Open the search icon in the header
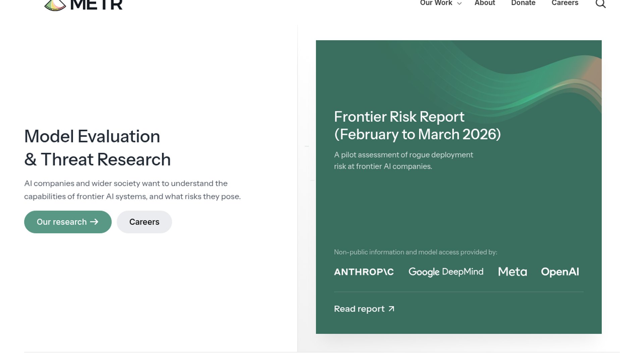Viewport: 644px width, 362px height. 600,3
